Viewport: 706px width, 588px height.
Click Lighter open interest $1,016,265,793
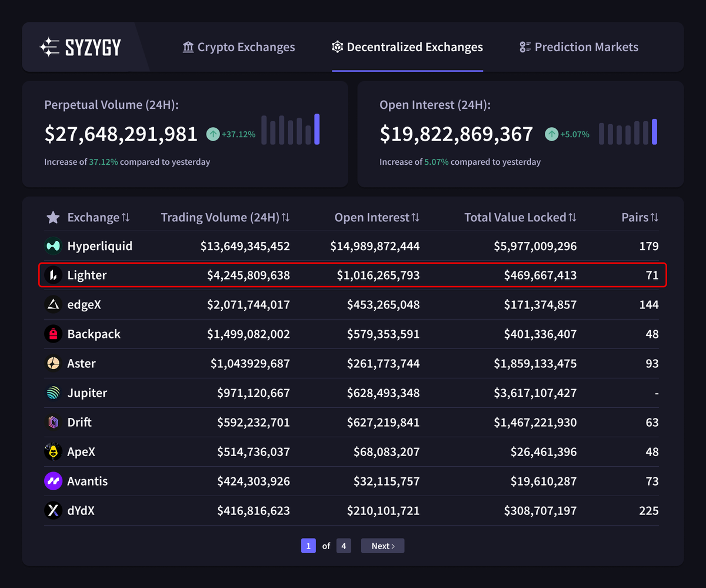coord(378,275)
